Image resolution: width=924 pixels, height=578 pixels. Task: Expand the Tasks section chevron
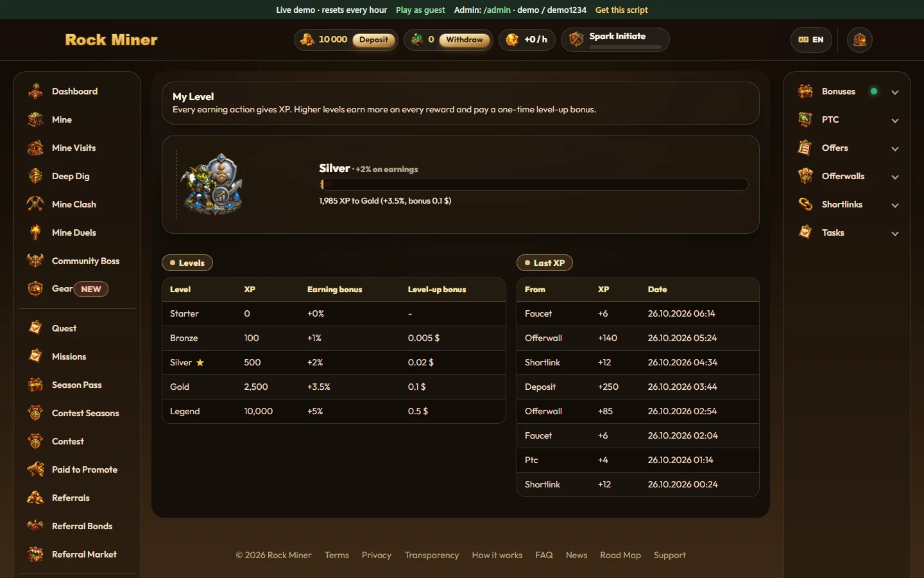(x=895, y=233)
